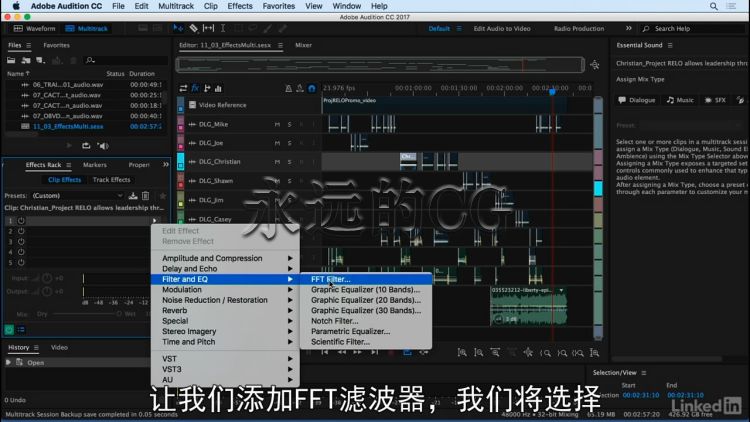Expand hidden Effects Rack panel tabs
Image resolution: width=750 pixels, height=422 pixels.
(x=165, y=165)
